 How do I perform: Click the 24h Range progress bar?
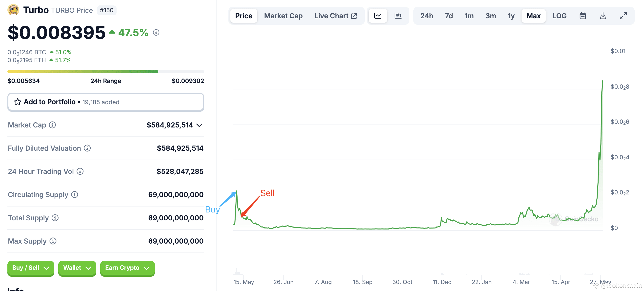click(x=106, y=71)
